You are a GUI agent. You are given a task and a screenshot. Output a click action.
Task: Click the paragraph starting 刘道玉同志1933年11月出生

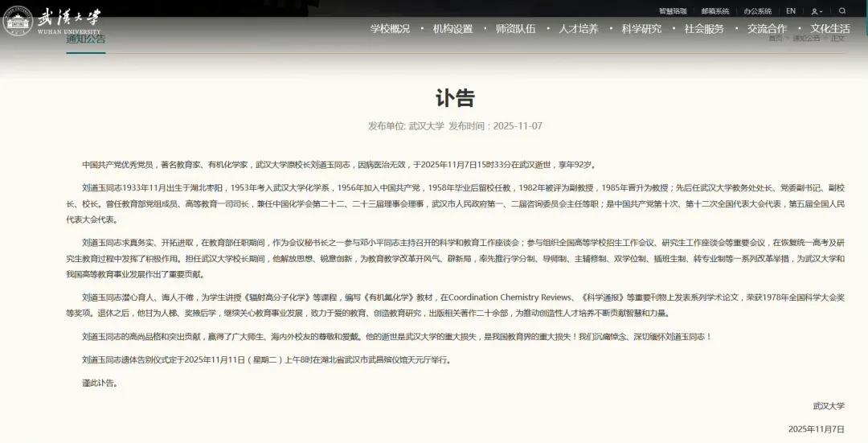[x=456, y=203]
